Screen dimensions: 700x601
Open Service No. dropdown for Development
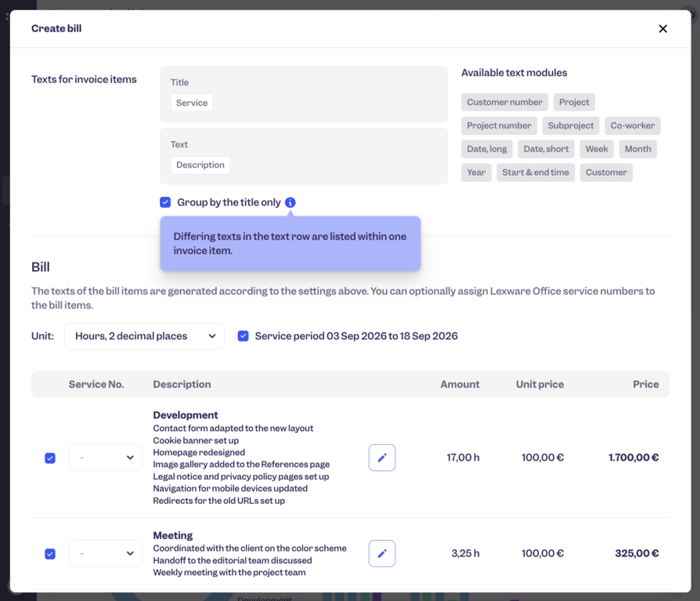(x=106, y=458)
